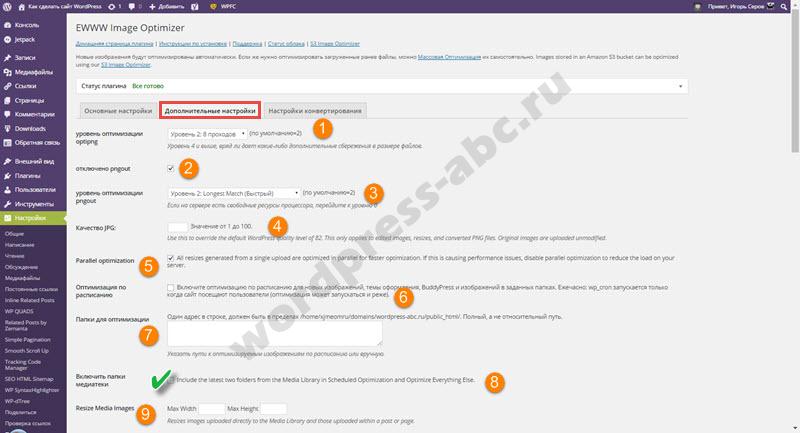The image size is (800, 433).
Task: Open the Simple Pagination submenu item
Action: point(28,340)
